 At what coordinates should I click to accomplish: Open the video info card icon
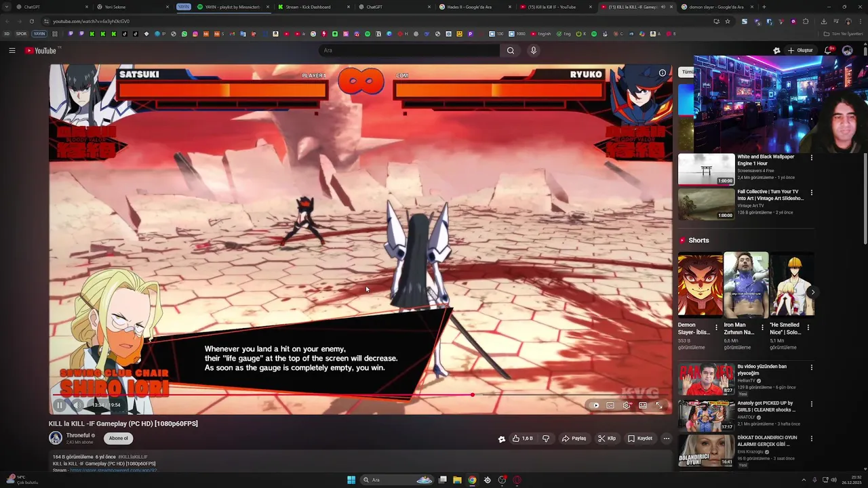coord(663,73)
